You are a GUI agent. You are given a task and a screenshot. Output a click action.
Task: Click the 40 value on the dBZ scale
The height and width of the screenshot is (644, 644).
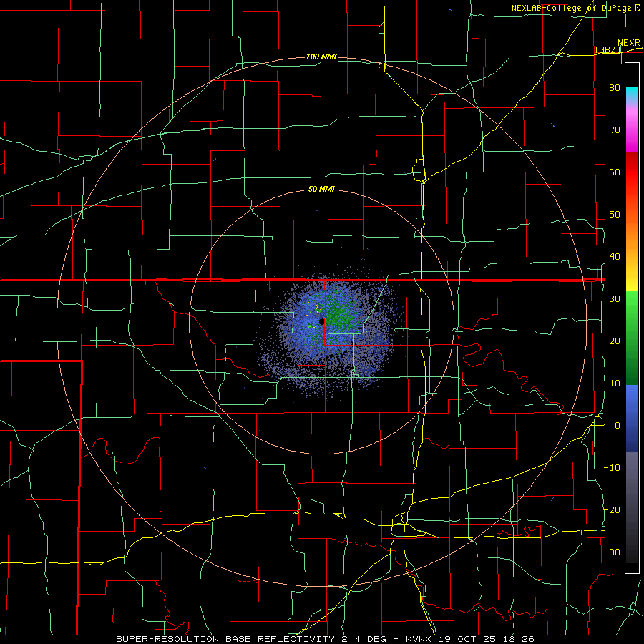[615, 257]
